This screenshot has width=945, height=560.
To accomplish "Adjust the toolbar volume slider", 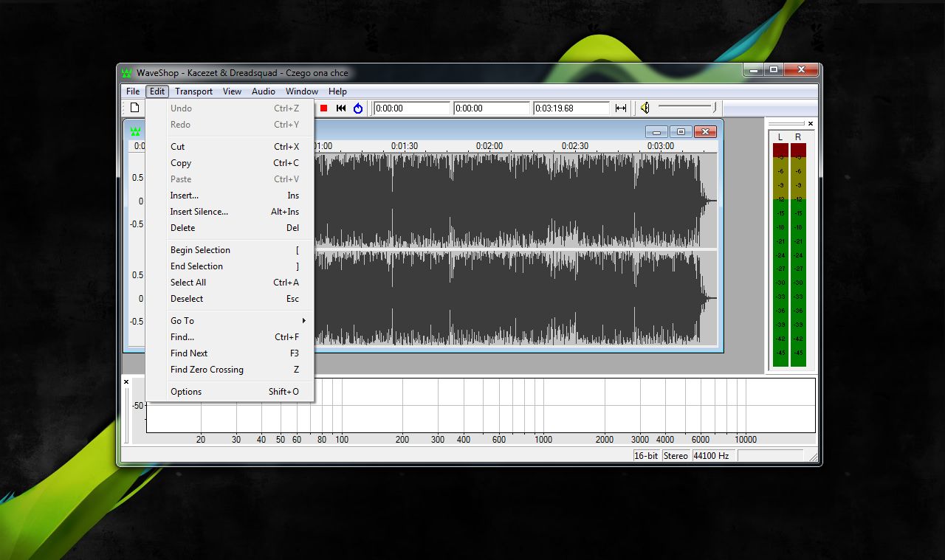I will [x=689, y=107].
